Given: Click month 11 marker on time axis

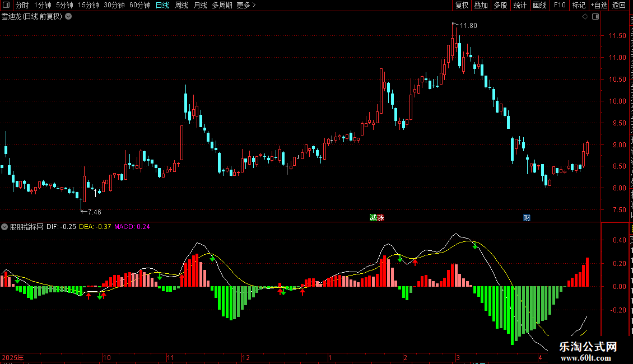Looking at the screenshot, I should 170,357.
